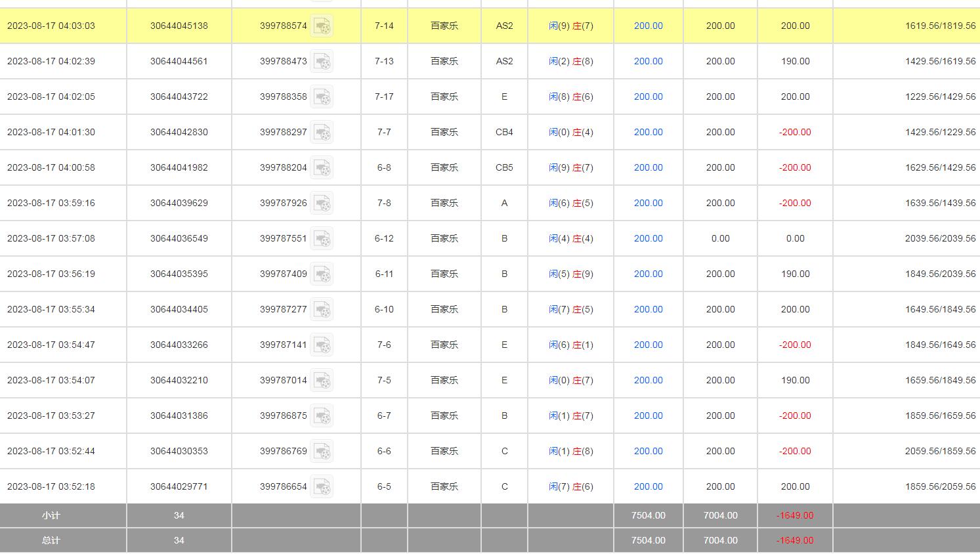Screen dimensions: 980x554
Task: Click blue 200.00 bet link for order 30644043722
Action: point(649,96)
